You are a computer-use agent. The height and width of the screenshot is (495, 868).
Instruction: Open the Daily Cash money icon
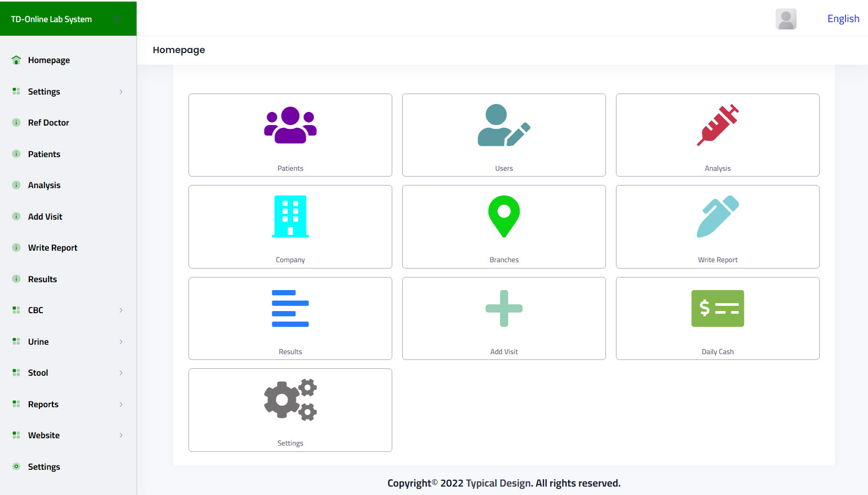(x=717, y=308)
